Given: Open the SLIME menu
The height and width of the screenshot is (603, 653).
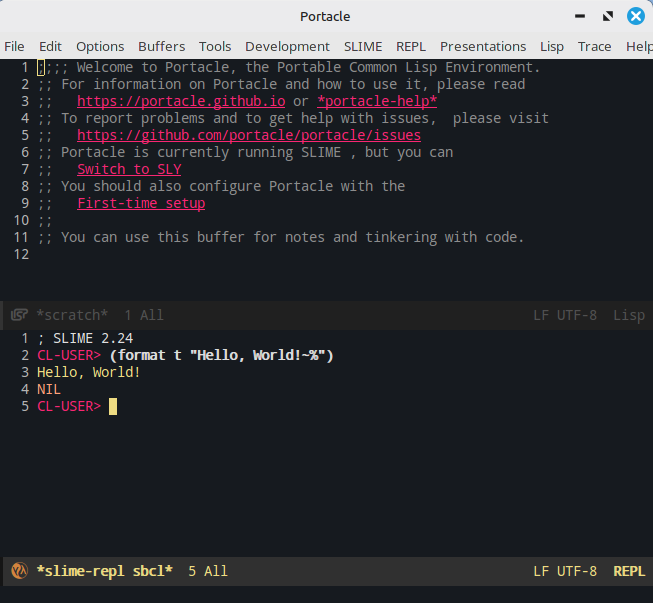Looking at the screenshot, I should [363, 46].
